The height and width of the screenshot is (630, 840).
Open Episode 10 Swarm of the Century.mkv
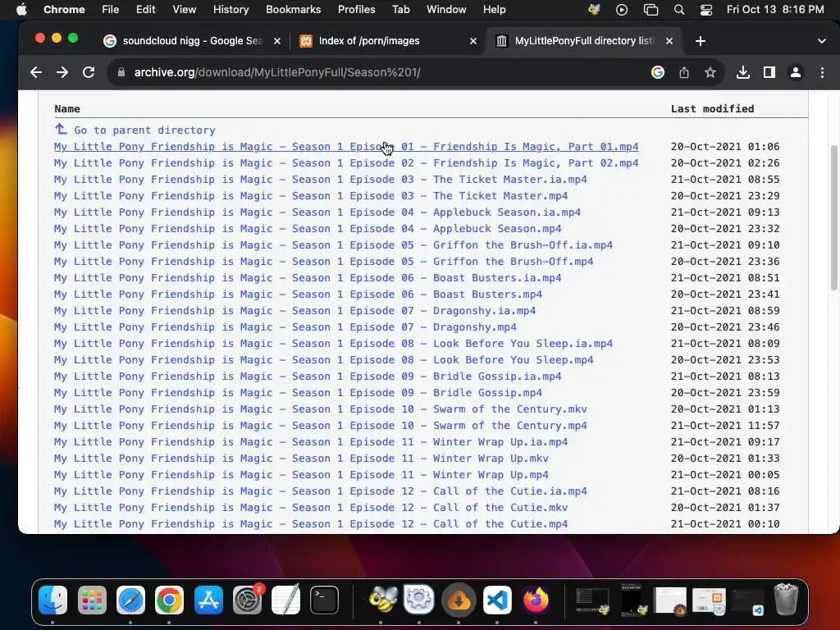pos(321,409)
